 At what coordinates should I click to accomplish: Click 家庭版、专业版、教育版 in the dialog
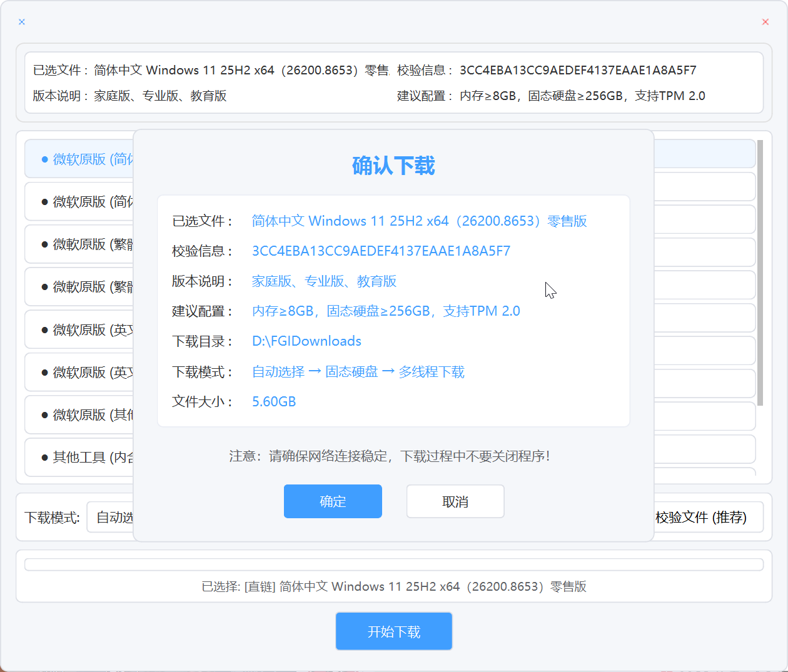324,281
